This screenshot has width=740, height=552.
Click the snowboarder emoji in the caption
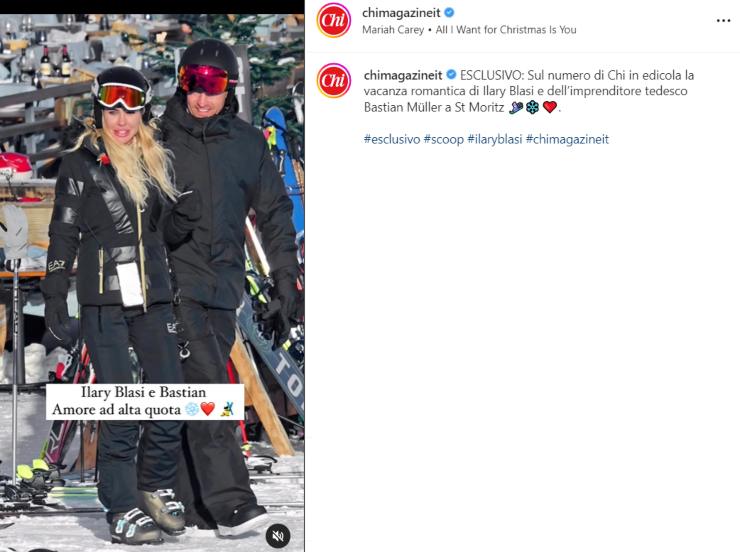pos(516,108)
